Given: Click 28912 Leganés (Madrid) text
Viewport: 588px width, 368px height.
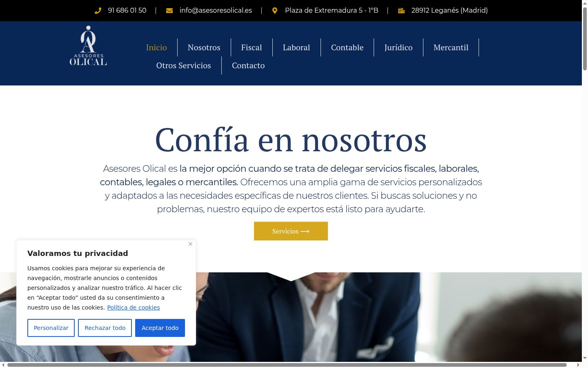Looking at the screenshot, I should click(x=450, y=11).
